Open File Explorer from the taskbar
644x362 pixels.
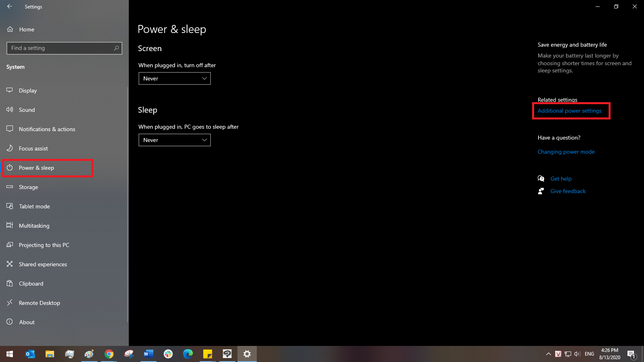pos(50,354)
